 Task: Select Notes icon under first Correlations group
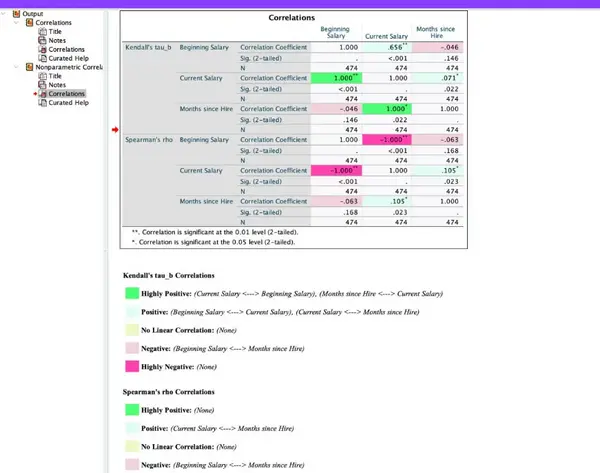pyautogui.click(x=42, y=40)
